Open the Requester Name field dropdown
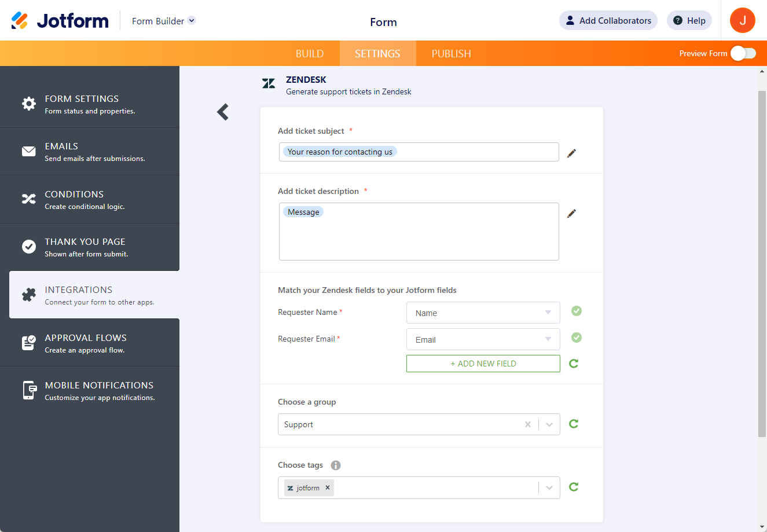The width and height of the screenshot is (767, 532). tap(483, 313)
